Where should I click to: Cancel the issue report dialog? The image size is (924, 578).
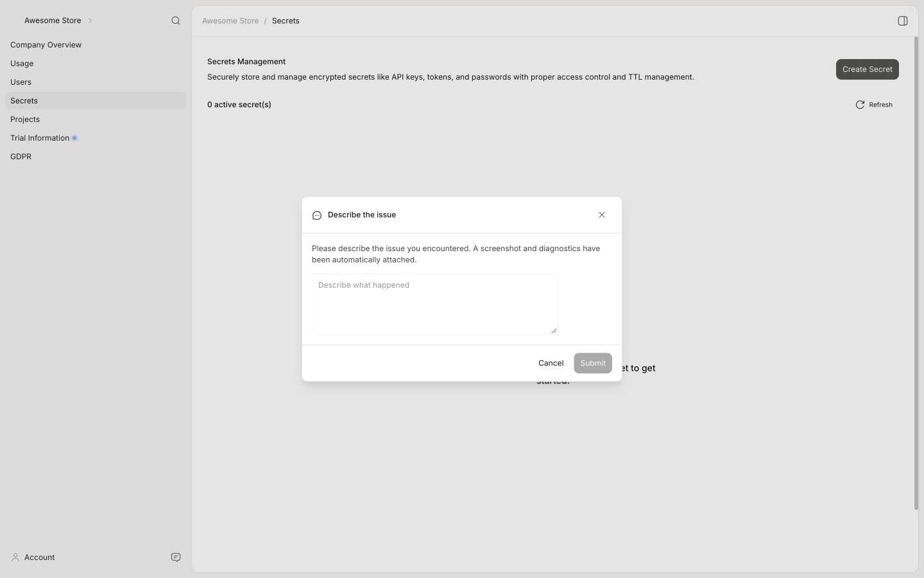pos(551,363)
